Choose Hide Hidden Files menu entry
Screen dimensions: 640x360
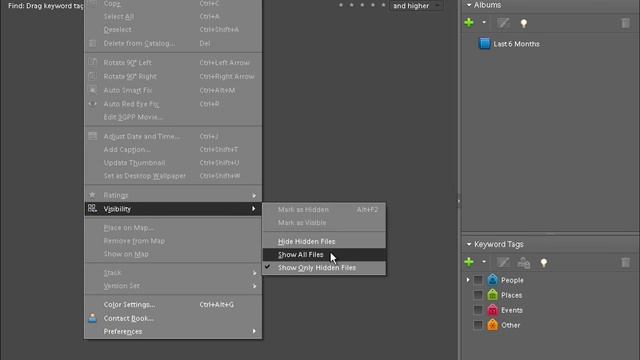[x=324, y=242]
